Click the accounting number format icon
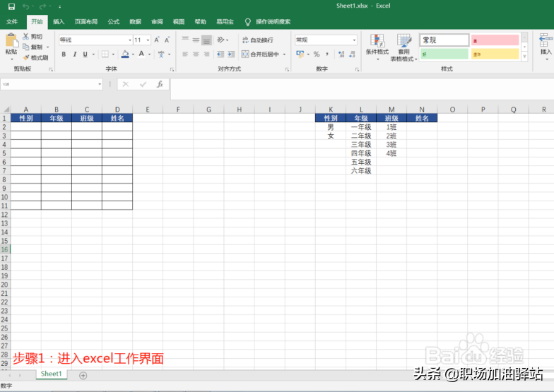This screenshot has width=554, height=392. [x=300, y=54]
